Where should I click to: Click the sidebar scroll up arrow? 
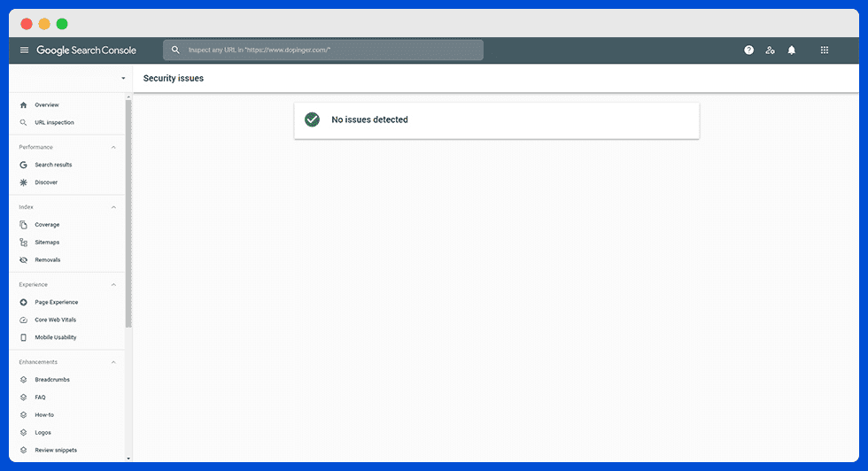(x=128, y=97)
